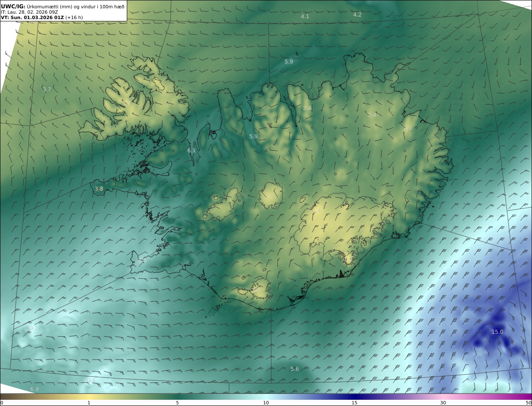Click the 3.8 precipitation value
The height and width of the screenshot is (406, 532).
tap(99, 188)
